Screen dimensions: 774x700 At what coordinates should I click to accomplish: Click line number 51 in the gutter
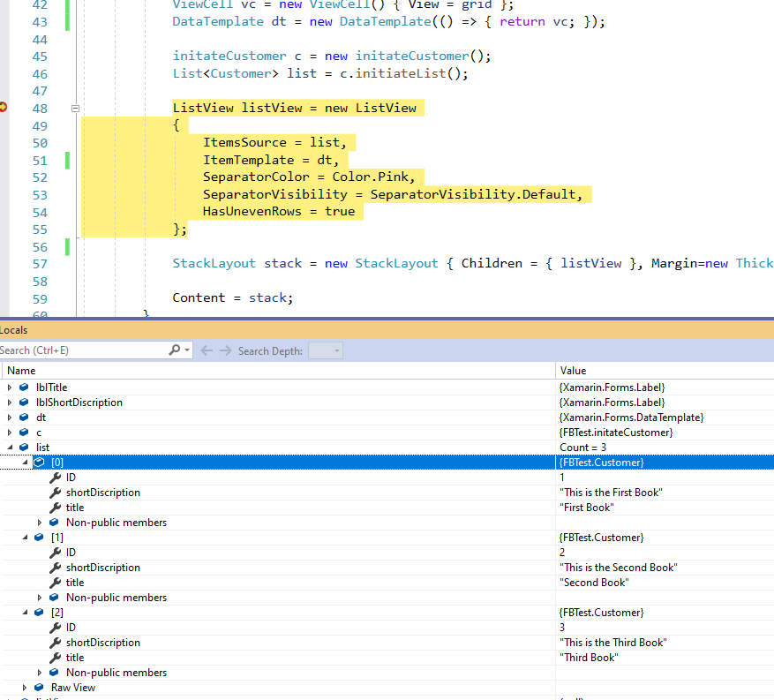[x=40, y=161]
